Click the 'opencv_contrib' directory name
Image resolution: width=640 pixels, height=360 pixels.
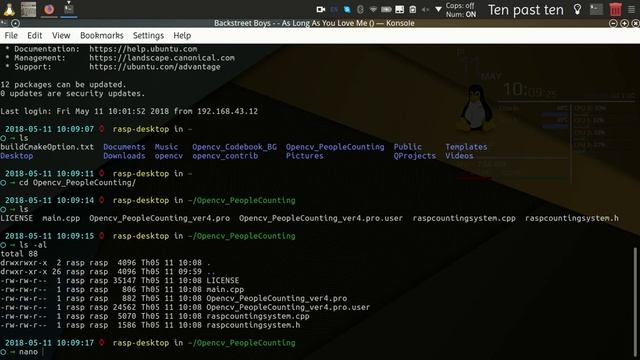[x=225, y=156]
